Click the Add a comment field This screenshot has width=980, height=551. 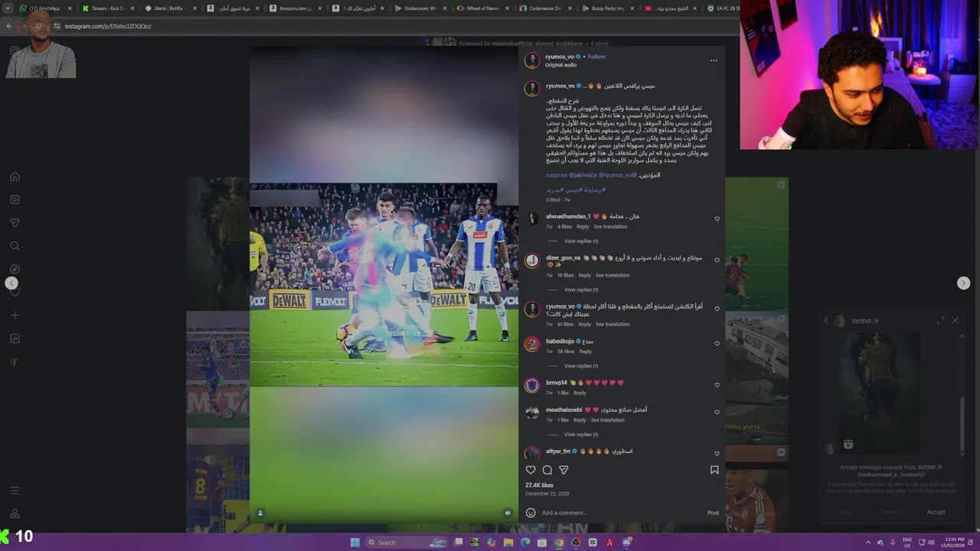[622, 513]
